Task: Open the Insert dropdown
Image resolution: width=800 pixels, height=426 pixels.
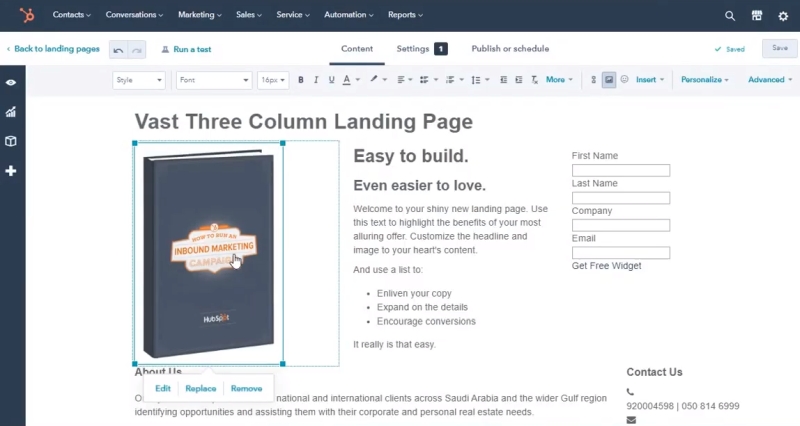Action: coord(650,80)
